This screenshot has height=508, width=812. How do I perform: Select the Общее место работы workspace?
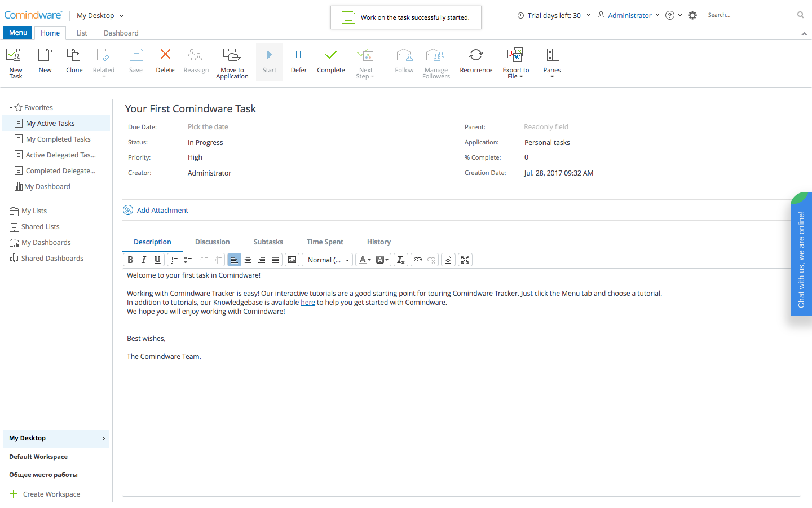click(x=43, y=475)
